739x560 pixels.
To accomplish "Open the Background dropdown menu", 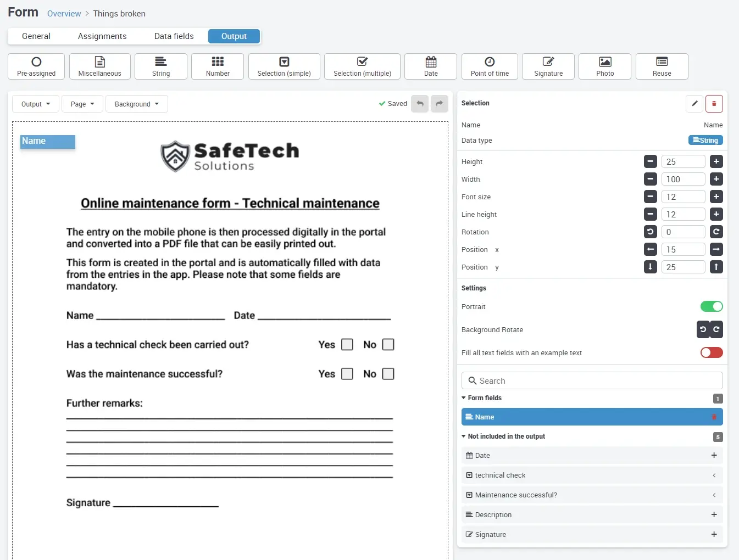I will [x=136, y=104].
